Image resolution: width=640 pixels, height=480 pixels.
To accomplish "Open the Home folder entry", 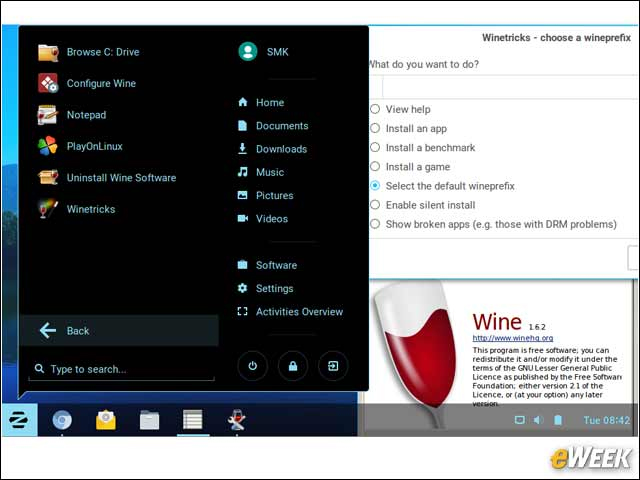I will click(x=270, y=102).
